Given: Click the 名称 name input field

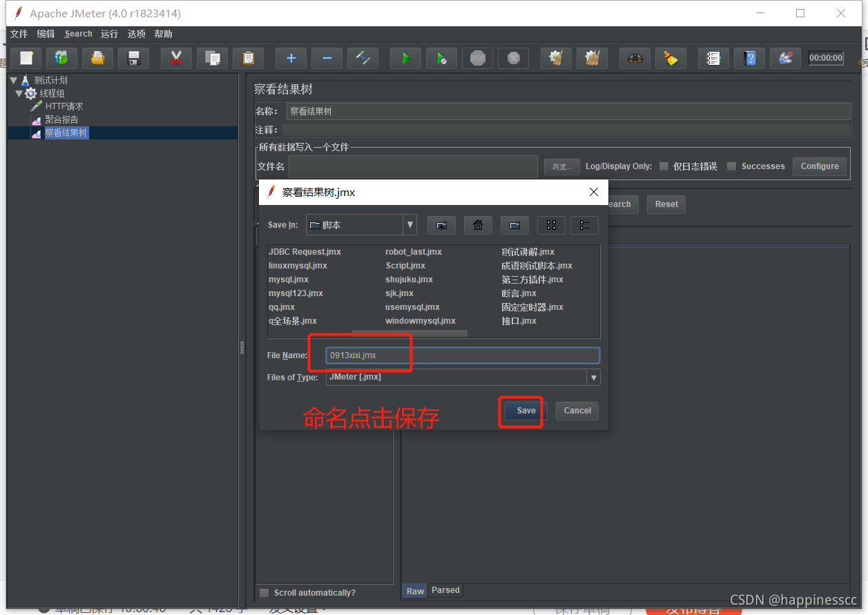Looking at the screenshot, I should coord(568,111).
